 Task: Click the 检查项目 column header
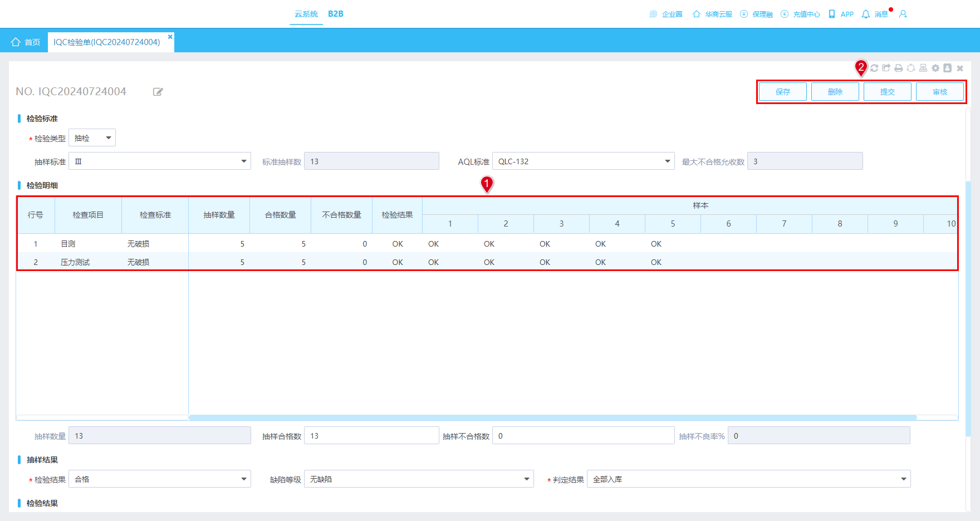point(88,215)
